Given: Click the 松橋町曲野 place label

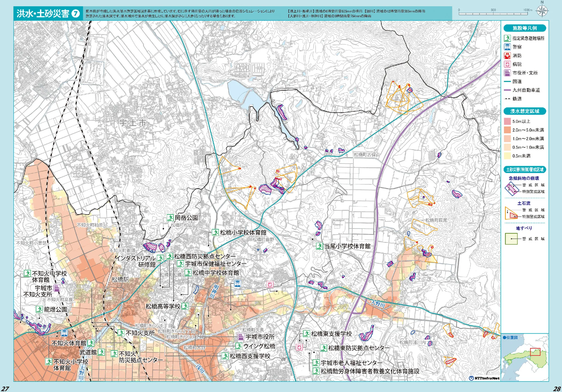Looking at the screenshot, I should [x=263, y=239].
